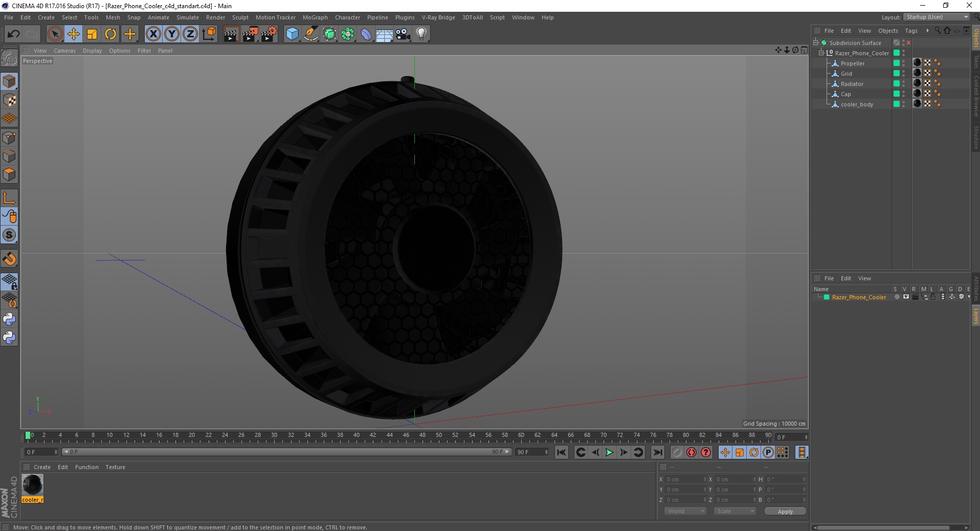
Task: Open the Layout Startup dropdown
Action: pos(937,17)
